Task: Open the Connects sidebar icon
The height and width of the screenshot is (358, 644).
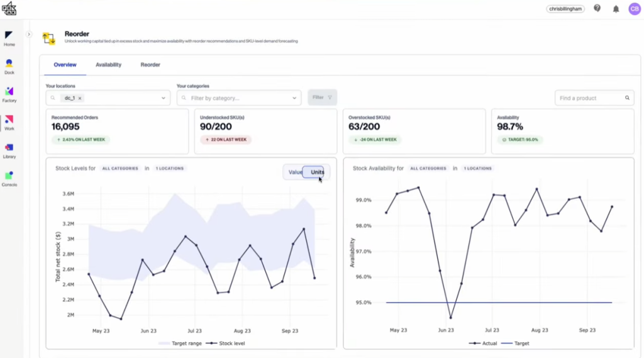Action: point(9,177)
